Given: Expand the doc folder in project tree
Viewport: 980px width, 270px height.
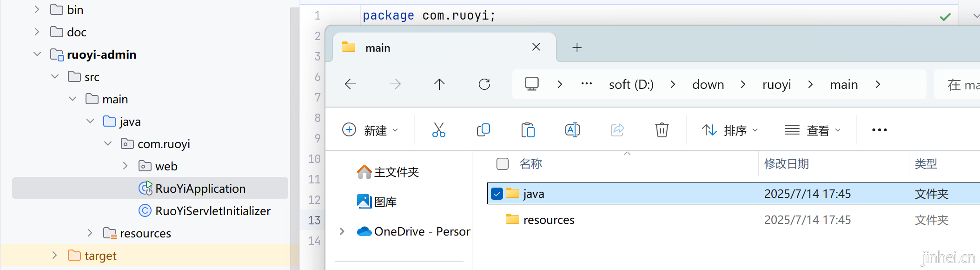Looking at the screenshot, I should [37, 32].
